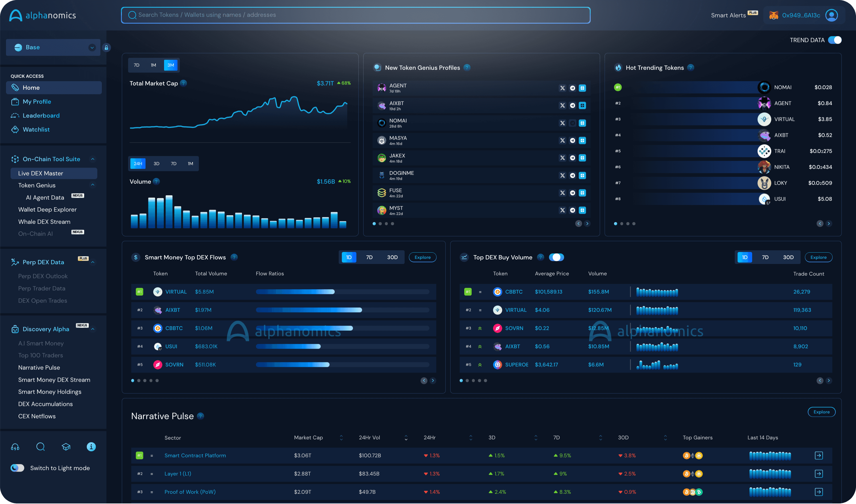Collapse the On-Chain Tool Suite section
Image resolution: width=856 pixels, height=504 pixels.
click(x=92, y=159)
